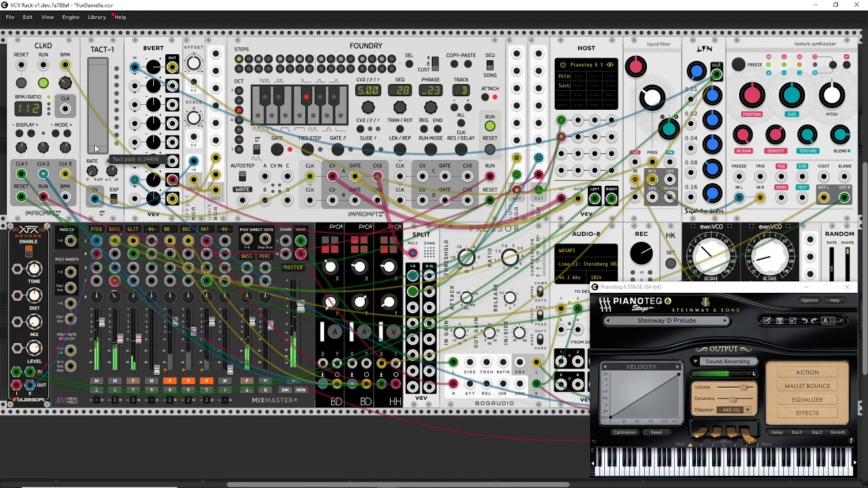Toggle the Reverb effect in Pianoteq
The width and height of the screenshot is (868, 488).
pos(837,432)
